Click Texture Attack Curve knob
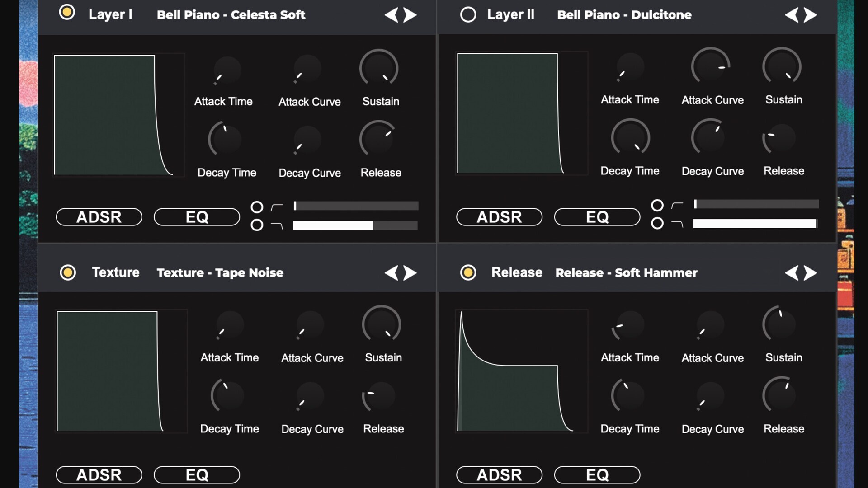Screen dimensions: 868x488 [x=310, y=325]
